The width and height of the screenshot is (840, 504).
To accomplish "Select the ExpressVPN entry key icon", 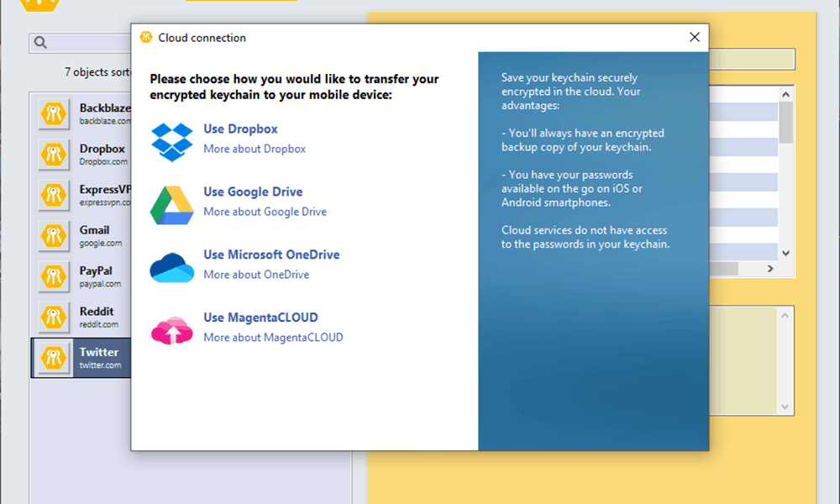I will tap(54, 195).
